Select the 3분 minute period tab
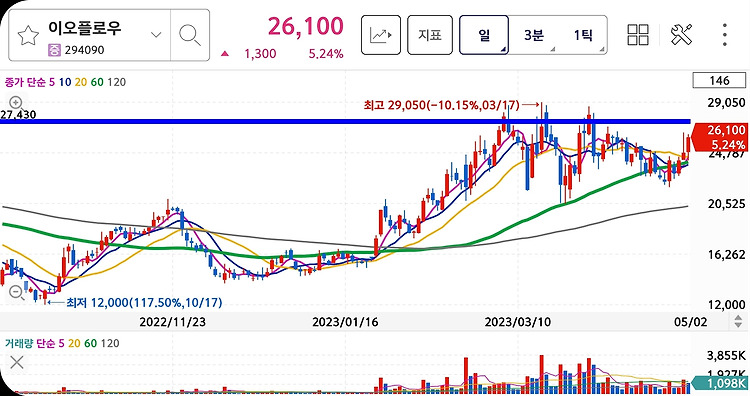750x396 pixels. click(533, 35)
